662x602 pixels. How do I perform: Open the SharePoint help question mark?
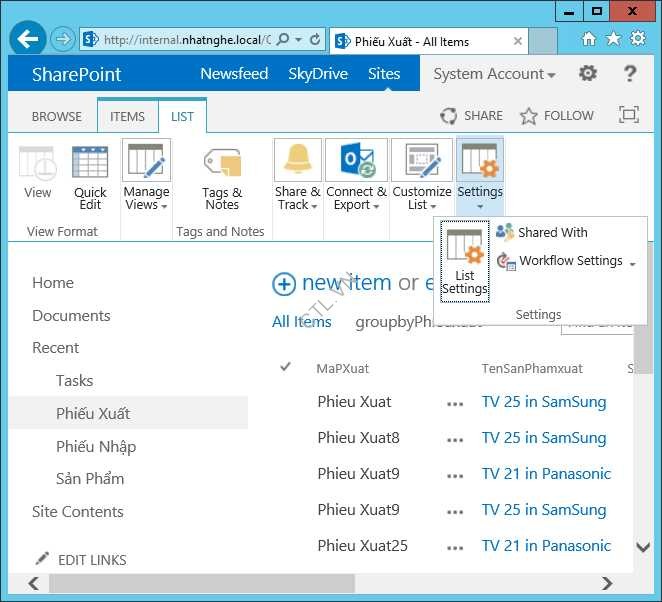pos(630,74)
